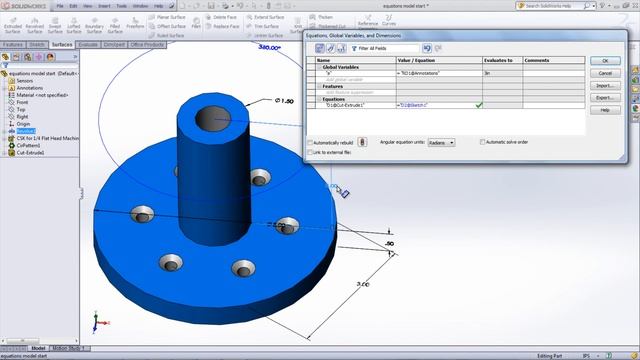Open the Insert menu
Viewport: 640px width, 360px height.
point(104,6)
